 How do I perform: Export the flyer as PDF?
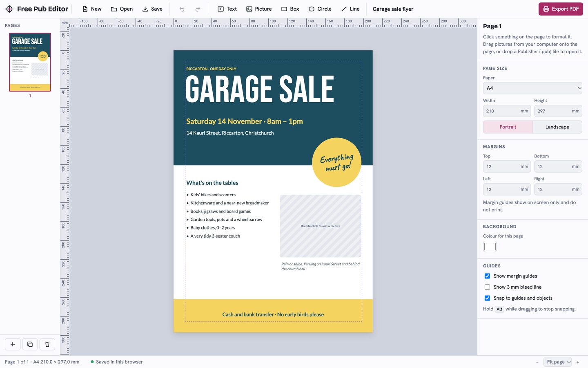561,9
